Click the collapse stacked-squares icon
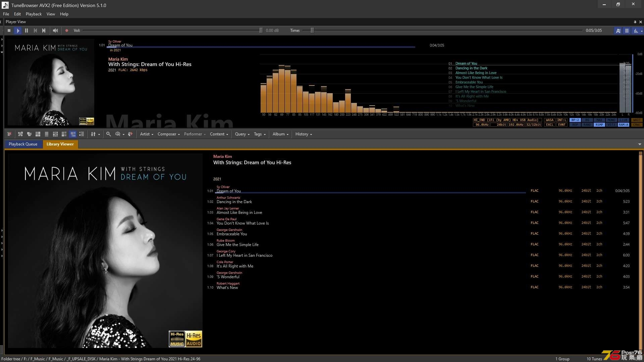This screenshot has height=362, width=644. tap(29, 134)
